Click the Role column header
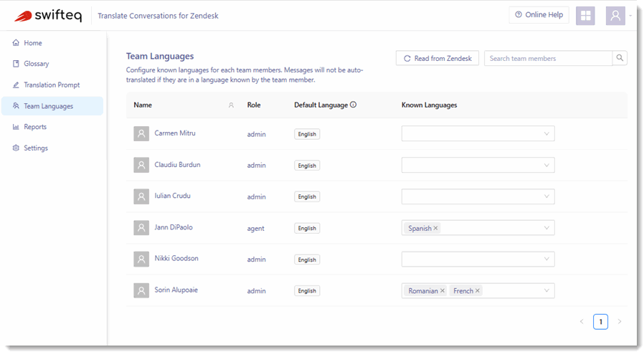Screen dimensions: 644x352 254,105
